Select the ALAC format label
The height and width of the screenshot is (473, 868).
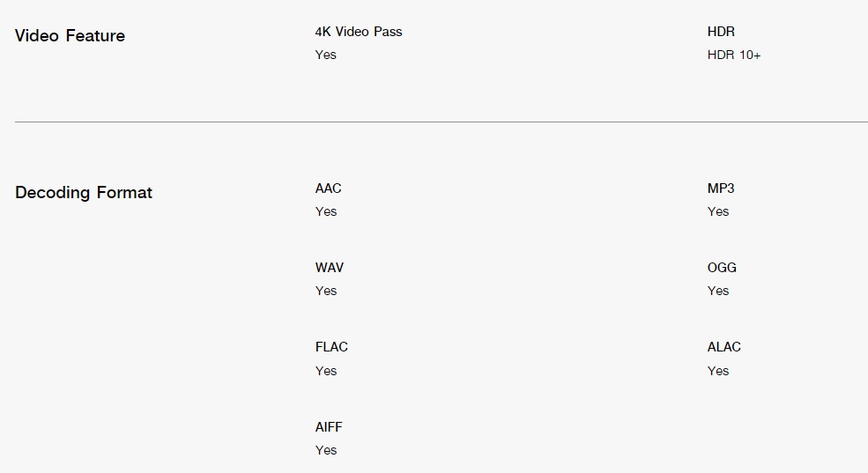click(724, 347)
